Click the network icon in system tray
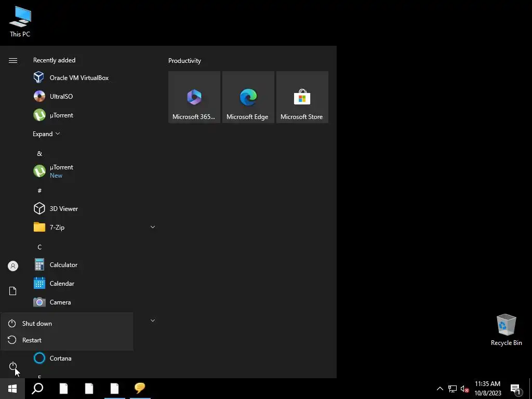This screenshot has width=532, height=399. tap(453, 389)
